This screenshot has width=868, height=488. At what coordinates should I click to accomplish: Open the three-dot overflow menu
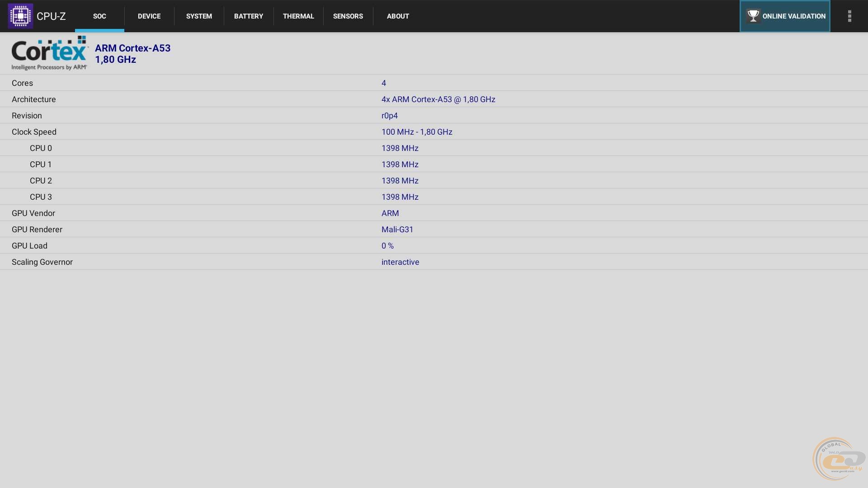849,16
